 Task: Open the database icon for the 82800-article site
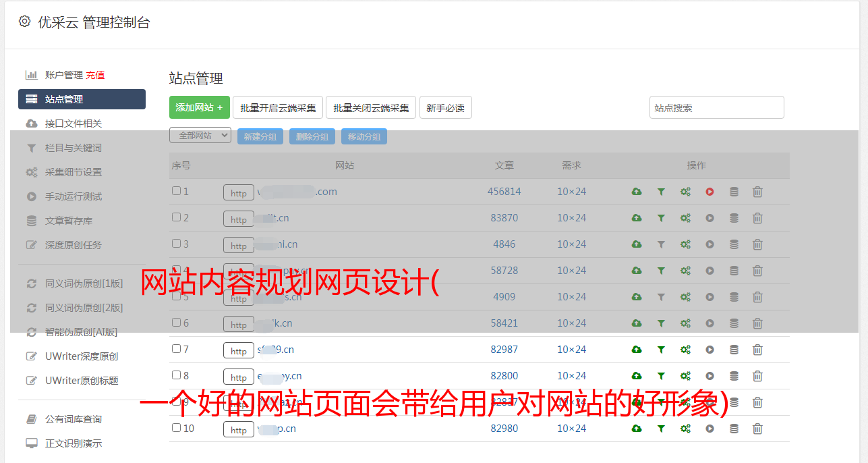point(734,376)
